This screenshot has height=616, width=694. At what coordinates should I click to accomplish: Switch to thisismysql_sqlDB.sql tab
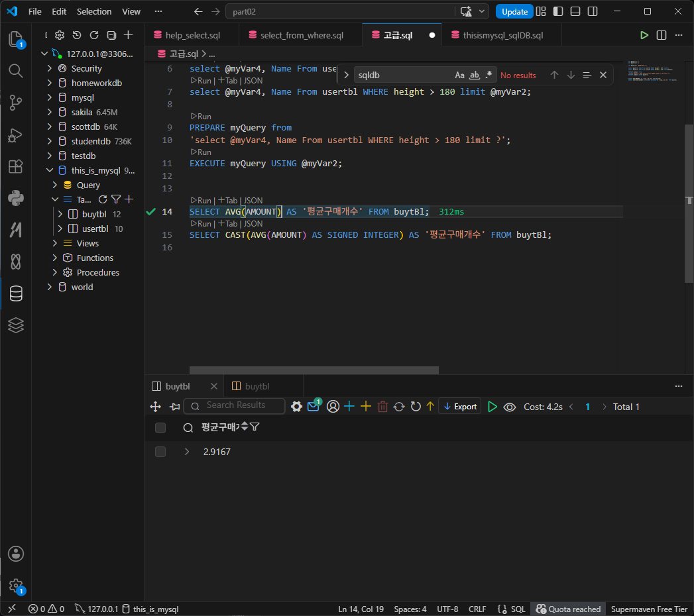tap(502, 35)
